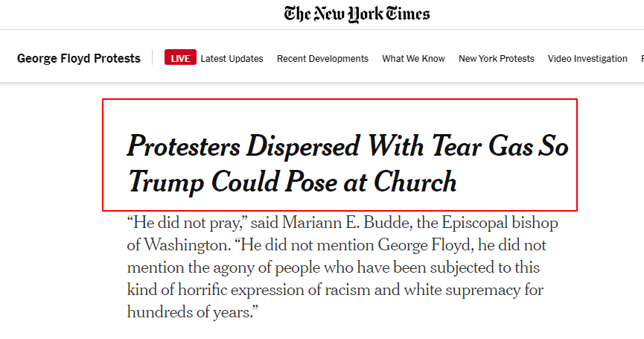Click "Episcopal bishop" in the summary
Screen dimensions: 644x339
click(x=500, y=223)
